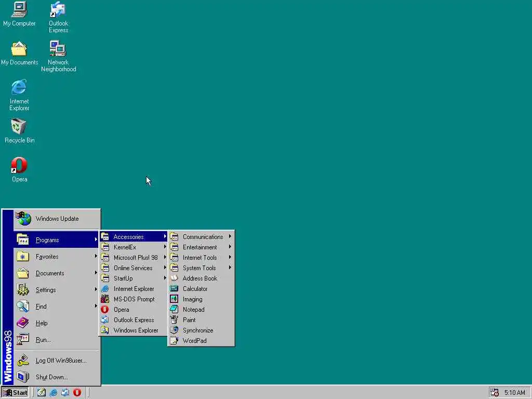Select the Internet Explorer desktop icon
This screenshot has height=399, width=532.
[x=19, y=95]
